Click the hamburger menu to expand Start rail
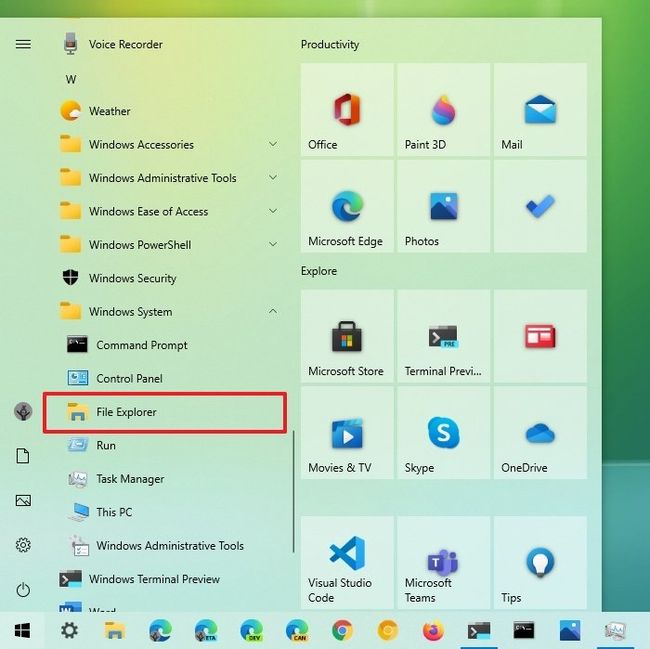Viewport: 650px width, 649px height. 23,44
